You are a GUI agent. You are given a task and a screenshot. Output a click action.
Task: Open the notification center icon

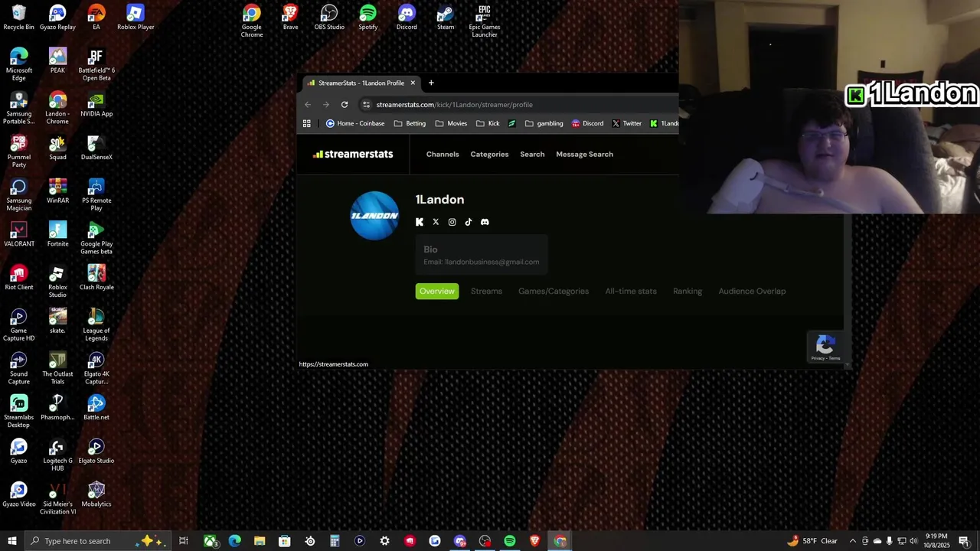964,541
